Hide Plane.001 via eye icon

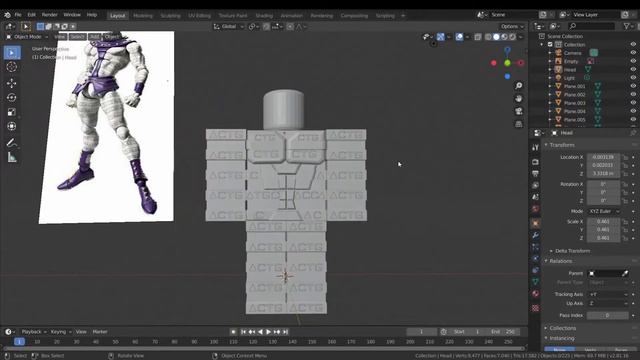click(633, 86)
